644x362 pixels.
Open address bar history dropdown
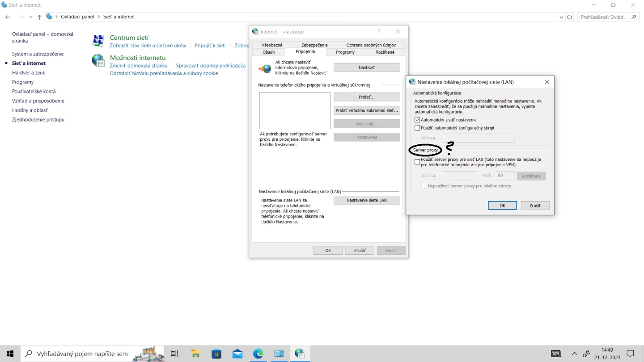point(561,17)
